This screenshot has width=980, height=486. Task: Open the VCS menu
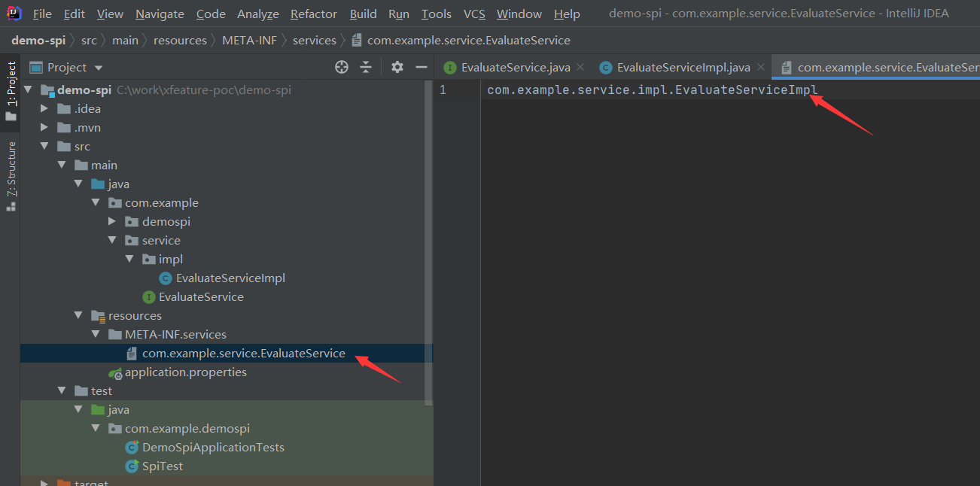pos(474,14)
